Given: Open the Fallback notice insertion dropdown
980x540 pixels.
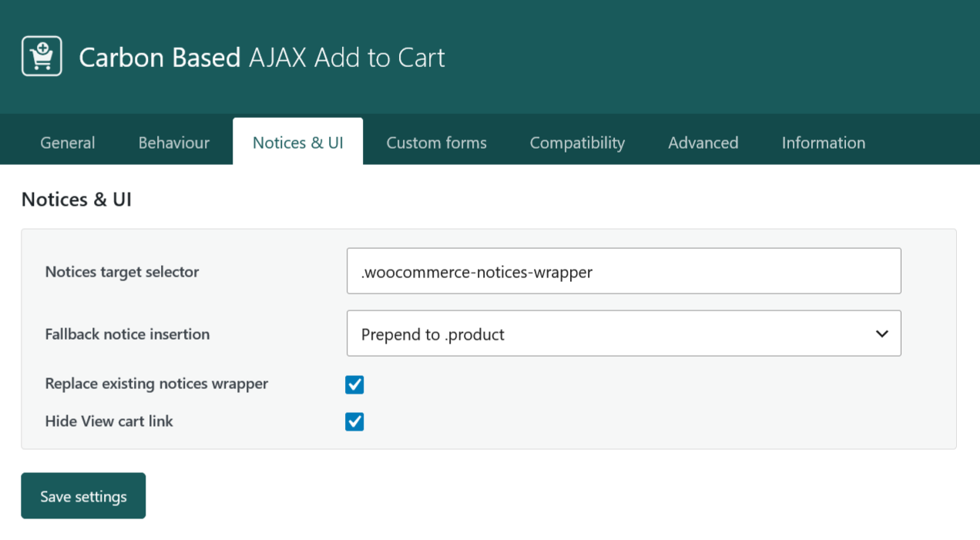Looking at the screenshot, I should (624, 334).
